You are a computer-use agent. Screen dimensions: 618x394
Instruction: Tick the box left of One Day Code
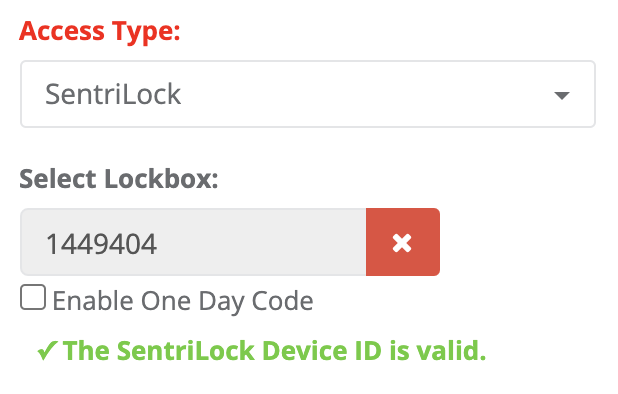[x=33, y=297]
